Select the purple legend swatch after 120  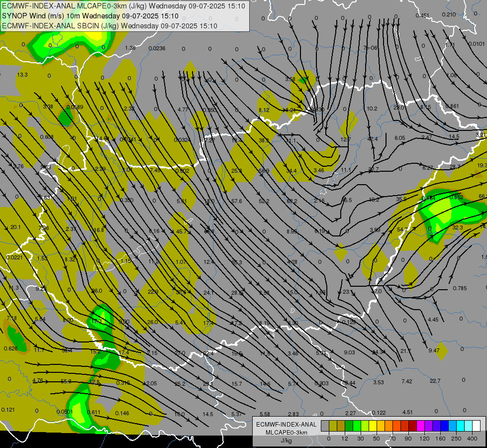pos(429,426)
